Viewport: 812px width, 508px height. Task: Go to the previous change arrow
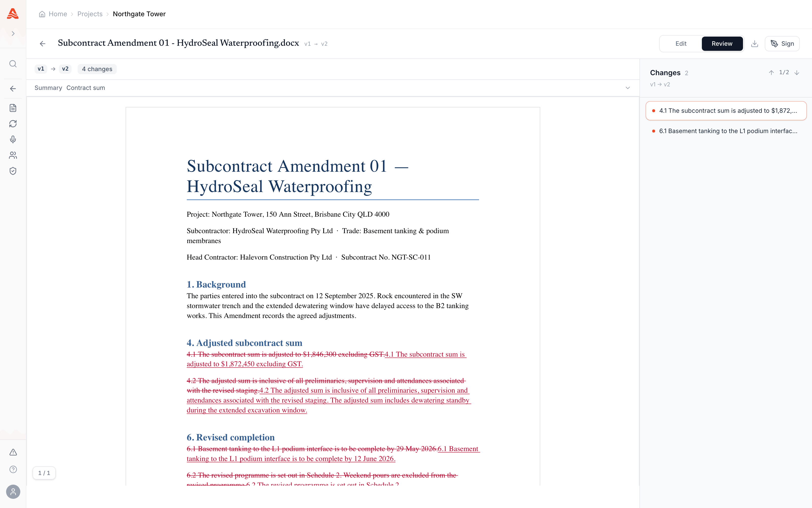(771, 73)
